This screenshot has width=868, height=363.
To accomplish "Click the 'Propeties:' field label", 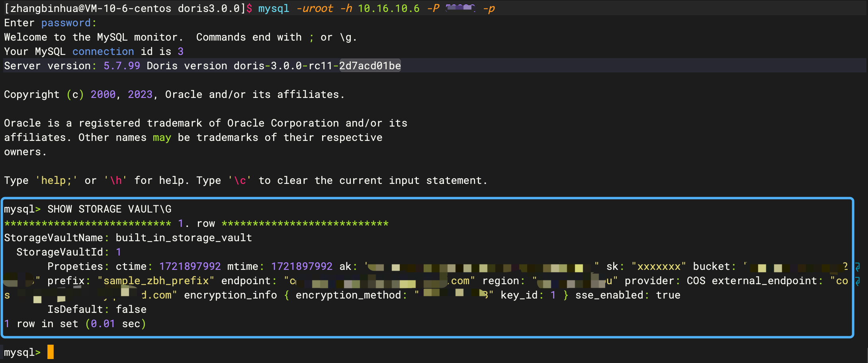I will click(x=78, y=266).
